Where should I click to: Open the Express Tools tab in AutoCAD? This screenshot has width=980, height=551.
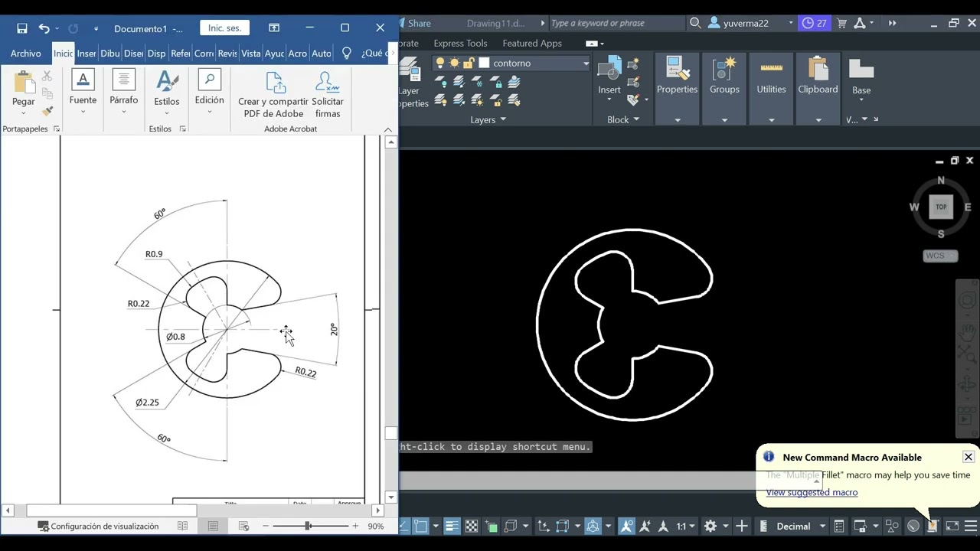point(460,43)
